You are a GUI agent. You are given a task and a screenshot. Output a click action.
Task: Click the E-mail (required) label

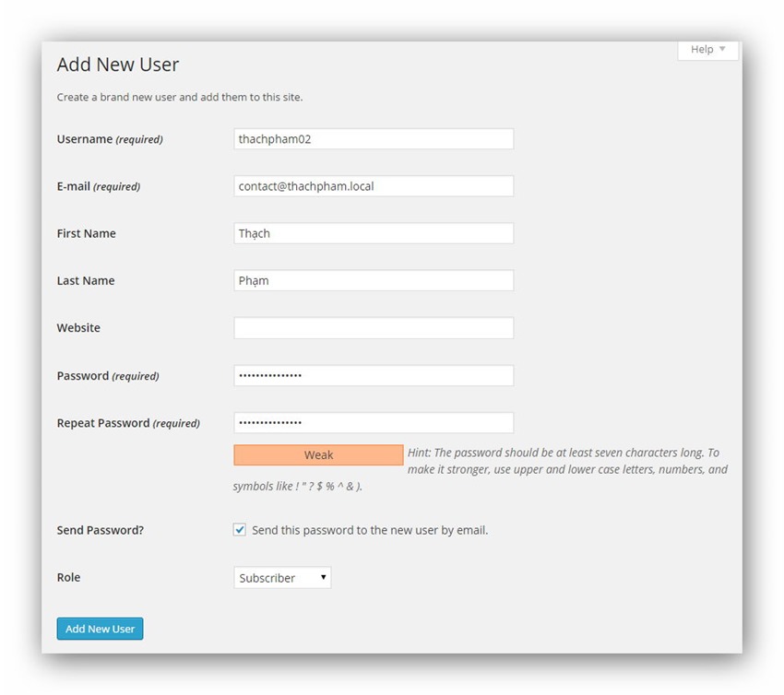(x=99, y=186)
